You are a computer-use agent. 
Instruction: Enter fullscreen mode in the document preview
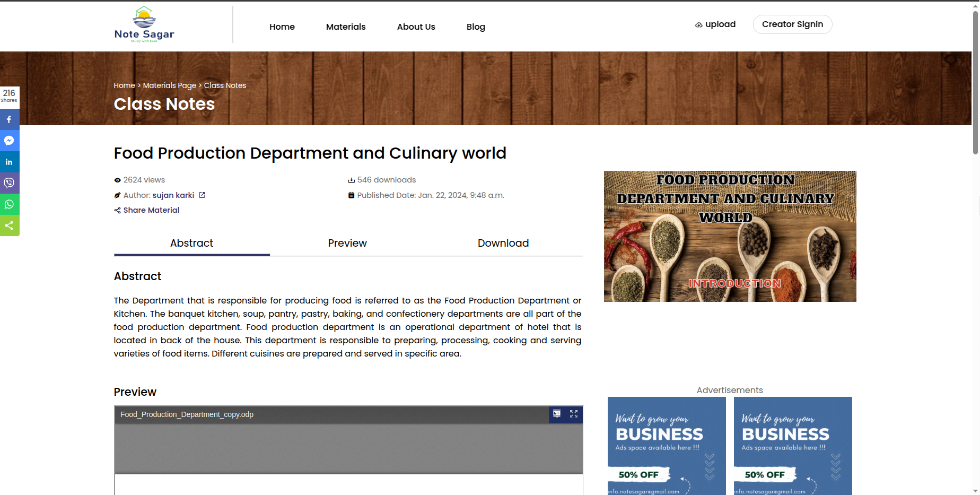tap(574, 414)
